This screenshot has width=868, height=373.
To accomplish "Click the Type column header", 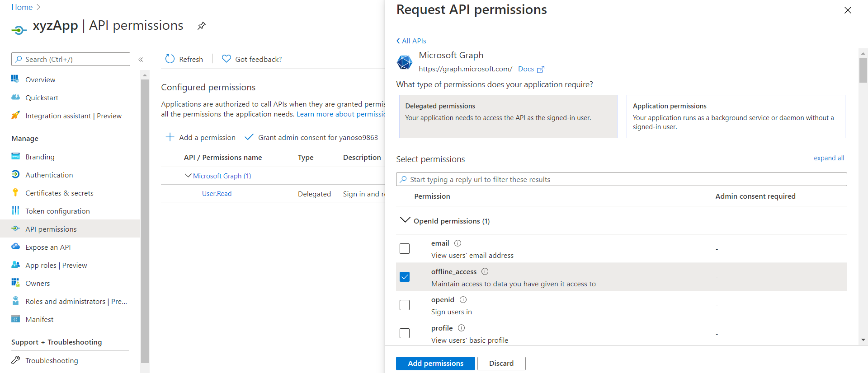I will pos(306,157).
